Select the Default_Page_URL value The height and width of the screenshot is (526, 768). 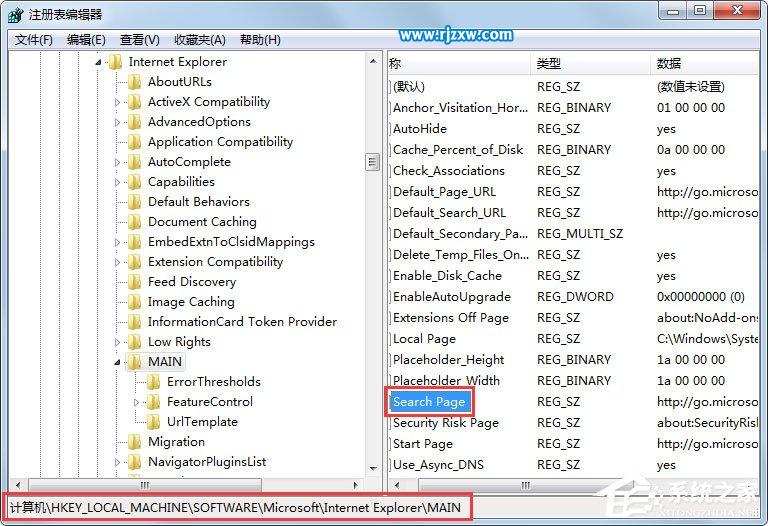pyautogui.click(x=444, y=192)
